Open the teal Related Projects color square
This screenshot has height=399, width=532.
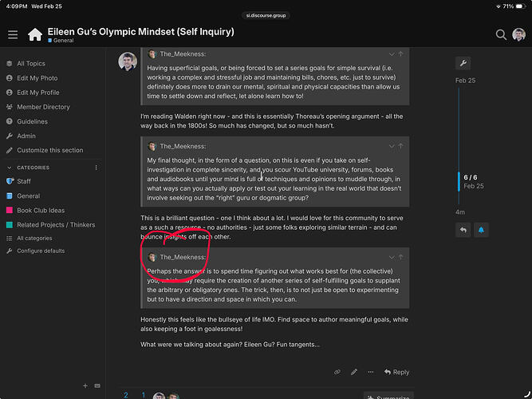coord(10,225)
